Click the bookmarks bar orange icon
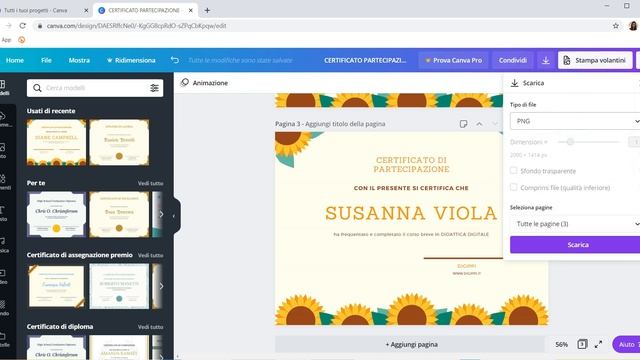This screenshot has width=640, height=360. coord(21,40)
